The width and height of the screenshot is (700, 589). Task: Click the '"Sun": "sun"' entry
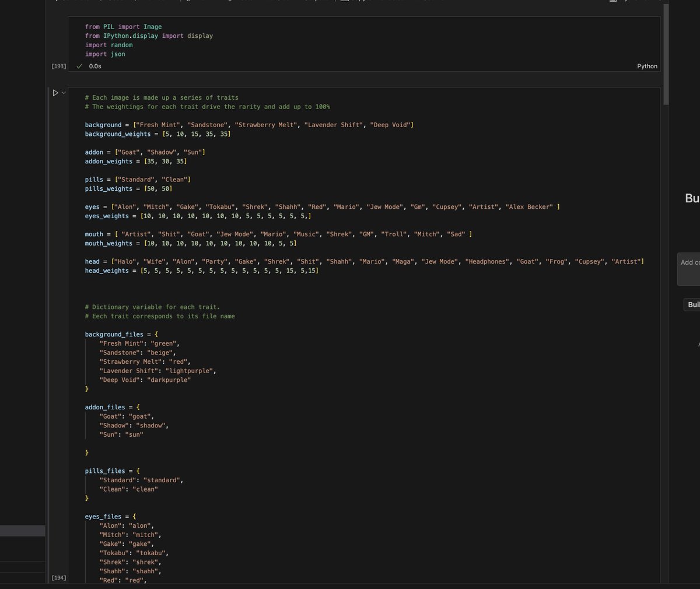tap(121, 435)
